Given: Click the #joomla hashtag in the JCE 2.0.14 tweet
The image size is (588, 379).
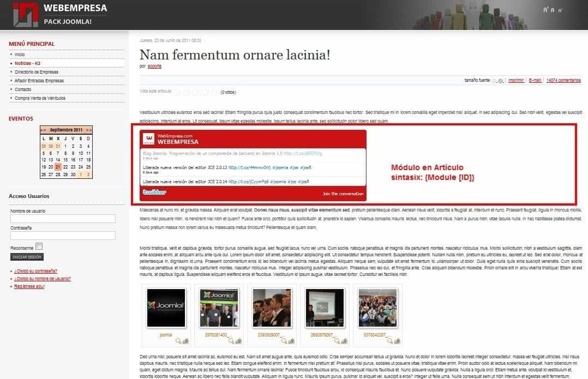Looking at the screenshot, I should click(x=278, y=182).
